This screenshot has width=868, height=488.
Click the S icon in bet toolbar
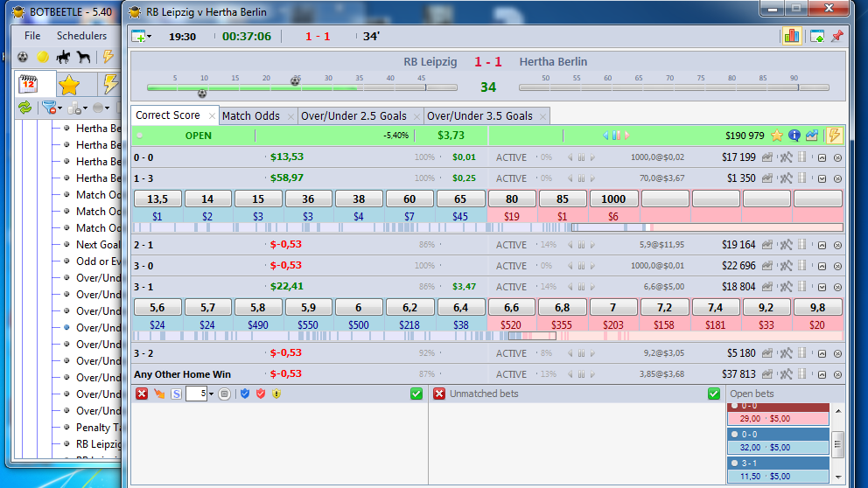(176, 394)
